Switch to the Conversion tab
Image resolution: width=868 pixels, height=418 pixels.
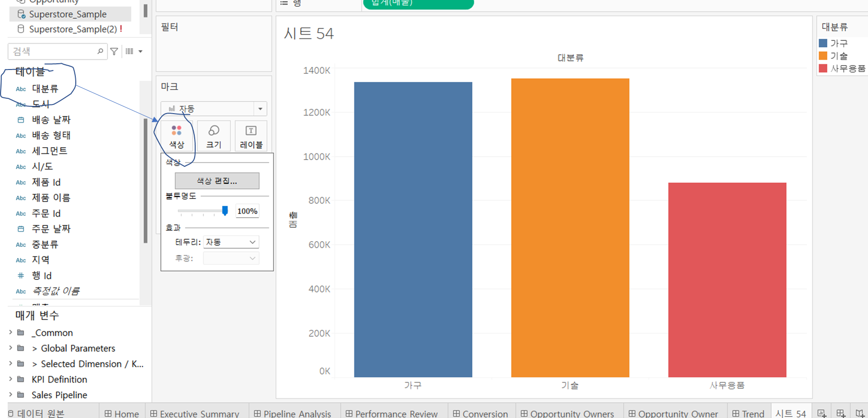pos(481,414)
